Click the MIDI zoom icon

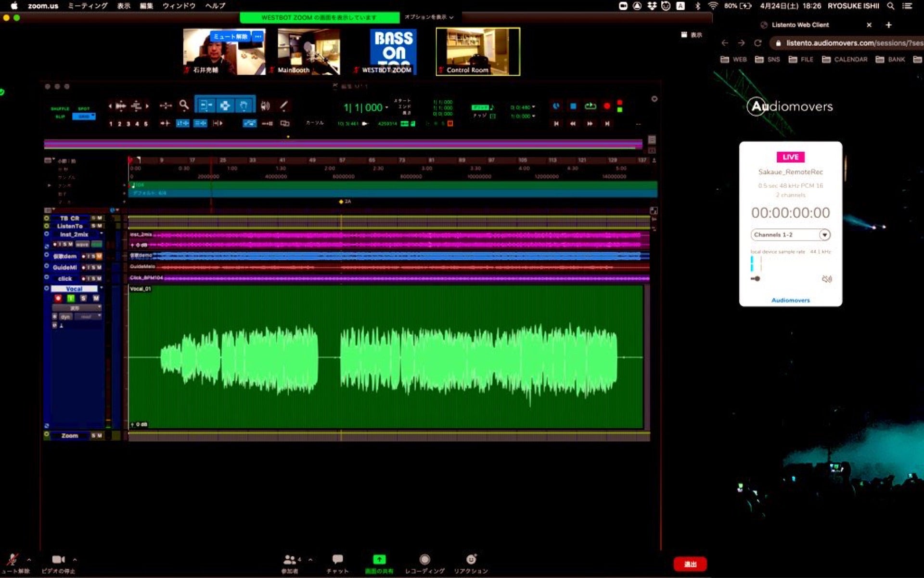[137, 105]
